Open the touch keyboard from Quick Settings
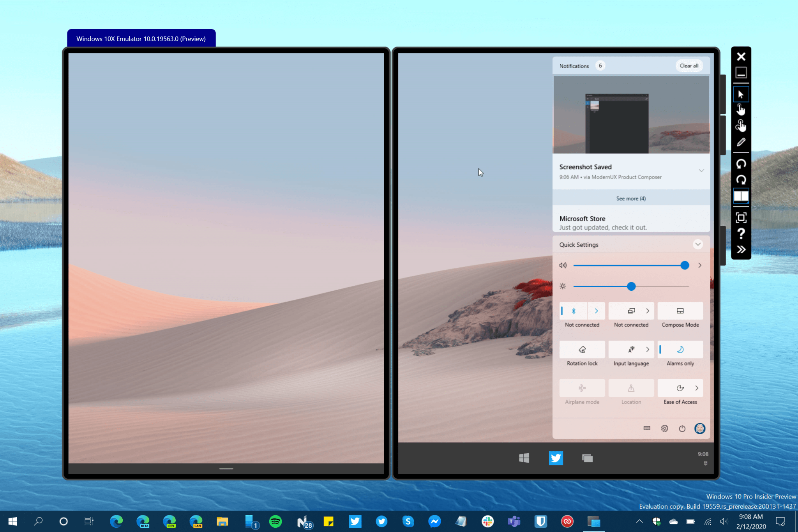This screenshot has width=798, height=532. [x=647, y=428]
